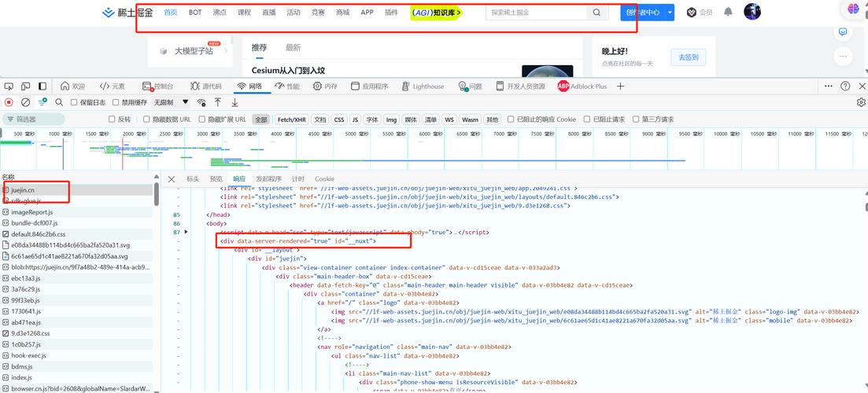This screenshot has width=868, height=393.
Task: Open the notification bell on Juejin
Action: click(x=729, y=12)
